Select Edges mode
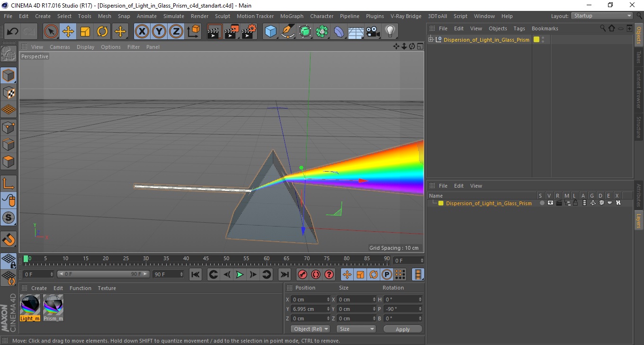The width and height of the screenshot is (644, 345). click(x=9, y=144)
